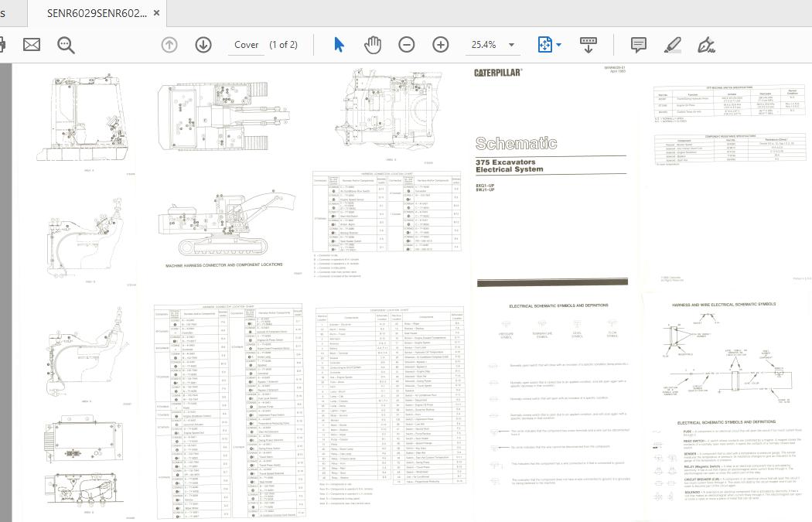
Task: Select the SENR6029 document tab
Action: click(97, 13)
